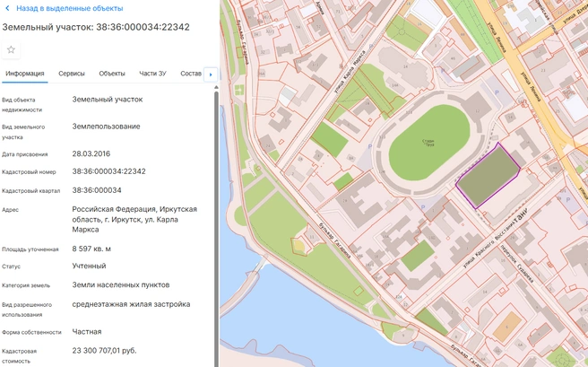The height and width of the screenshot is (367, 588).
Task: Click cadastral number value 38:36:000034:22342
Action: (x=108, y=171)
